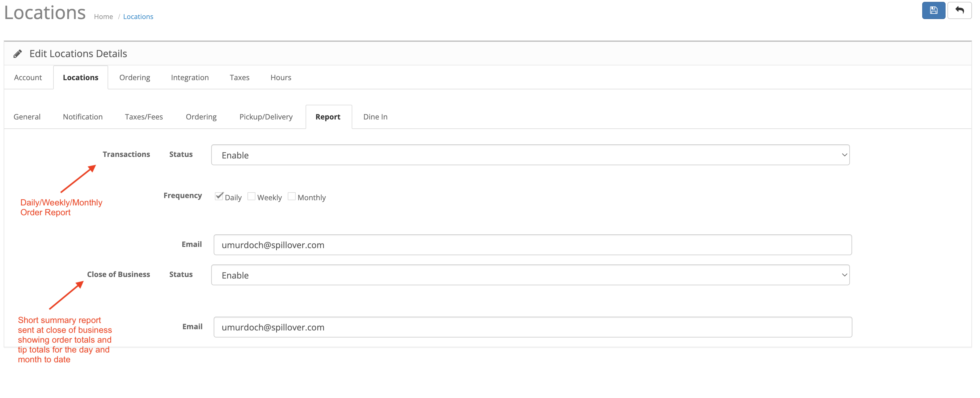Viewport: 980px width, 398px height.
Task: Click the Close of Business section label
Action: pos(119,275)
